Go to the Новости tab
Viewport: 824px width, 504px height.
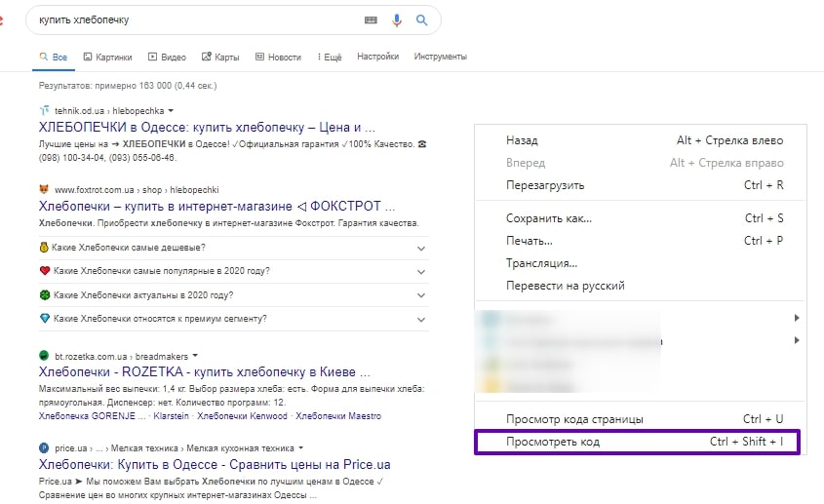(x=278, y=57)
